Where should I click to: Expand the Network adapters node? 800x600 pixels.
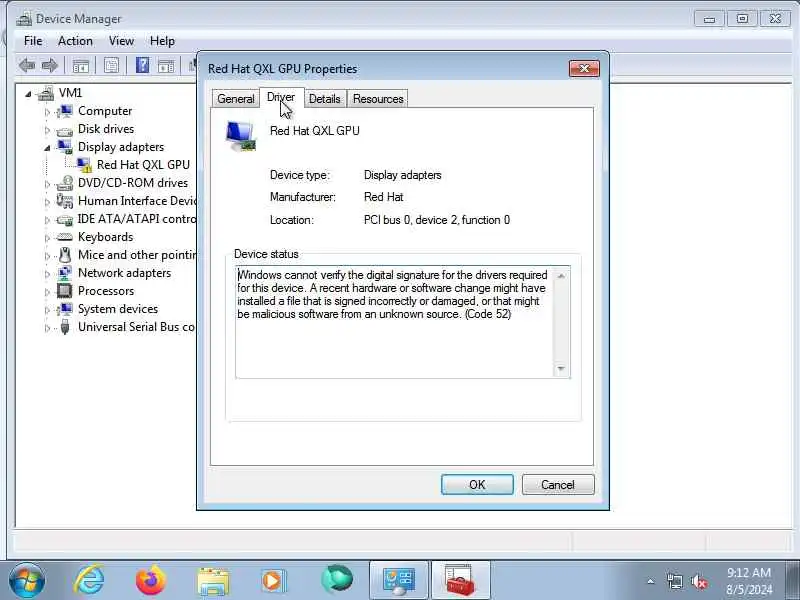pos(47,274)
